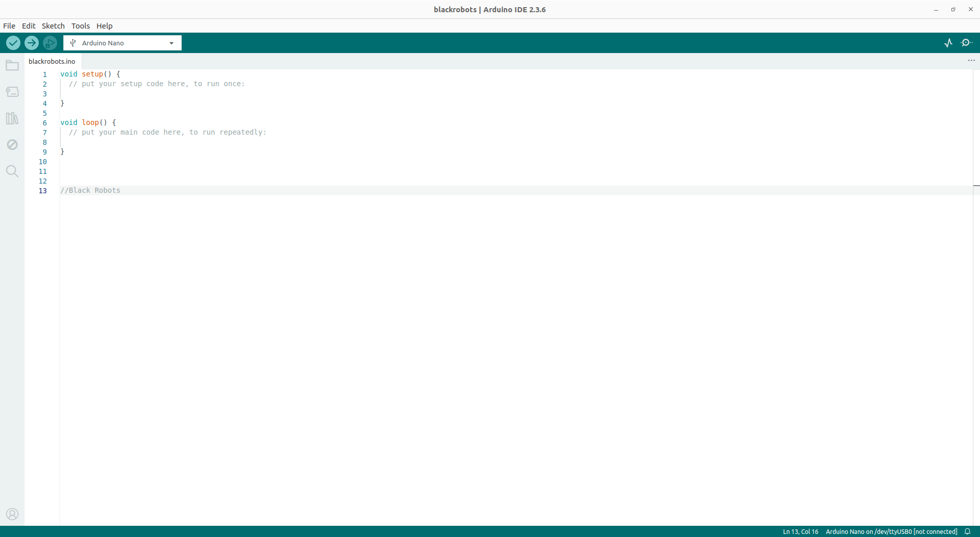Open the Serial Plotter
The height and width of the screenshot is (537, 980).
948,43
